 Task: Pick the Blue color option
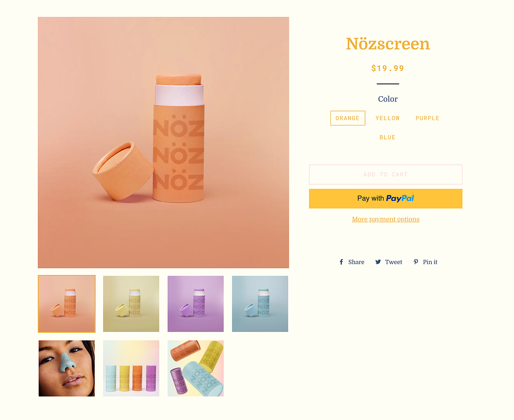[388, 137]
